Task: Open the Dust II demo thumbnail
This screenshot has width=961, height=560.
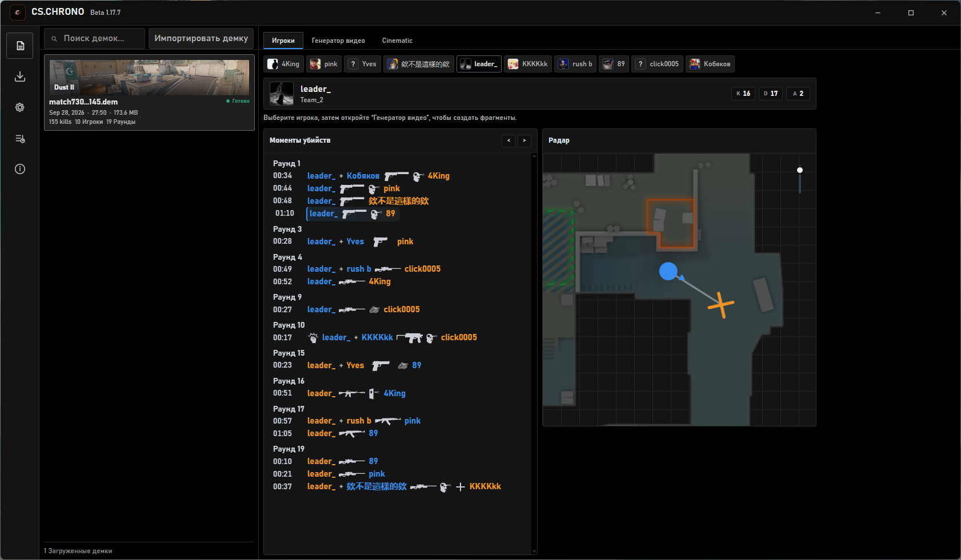Action: (x=149, y=77)
